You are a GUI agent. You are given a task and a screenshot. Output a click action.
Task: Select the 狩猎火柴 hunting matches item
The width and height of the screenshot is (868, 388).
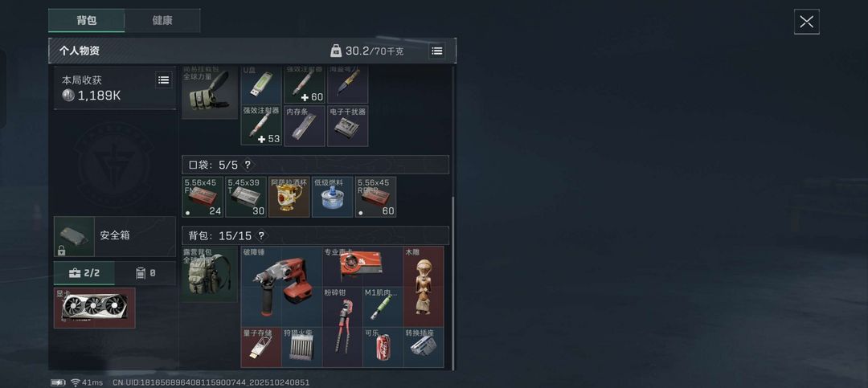pos(301,347)
